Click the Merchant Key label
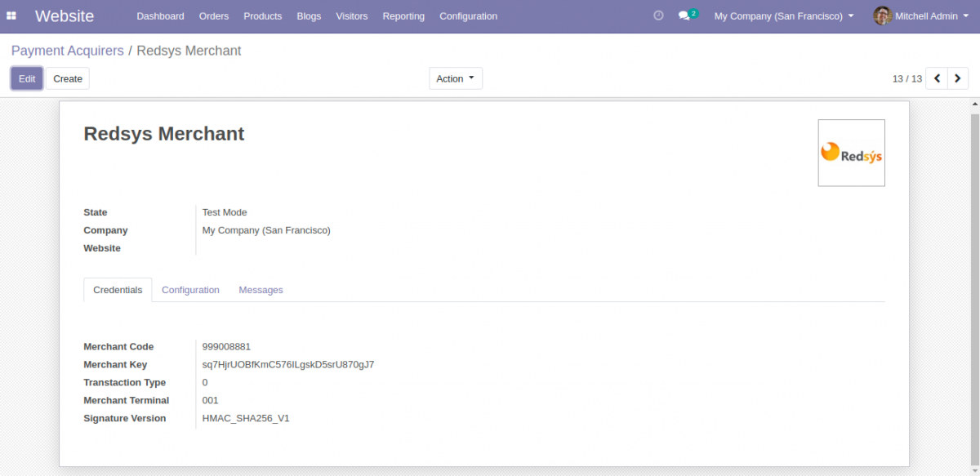 click(x=115, y=365)
